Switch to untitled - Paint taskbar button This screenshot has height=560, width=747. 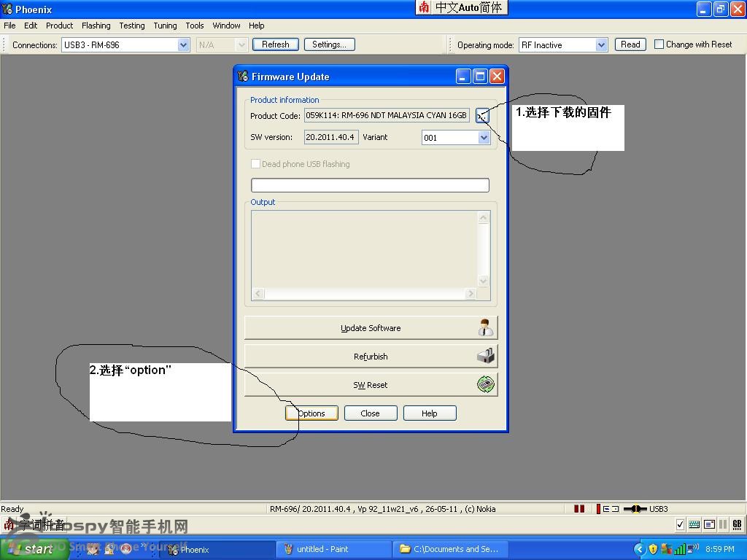click(333, 550)
